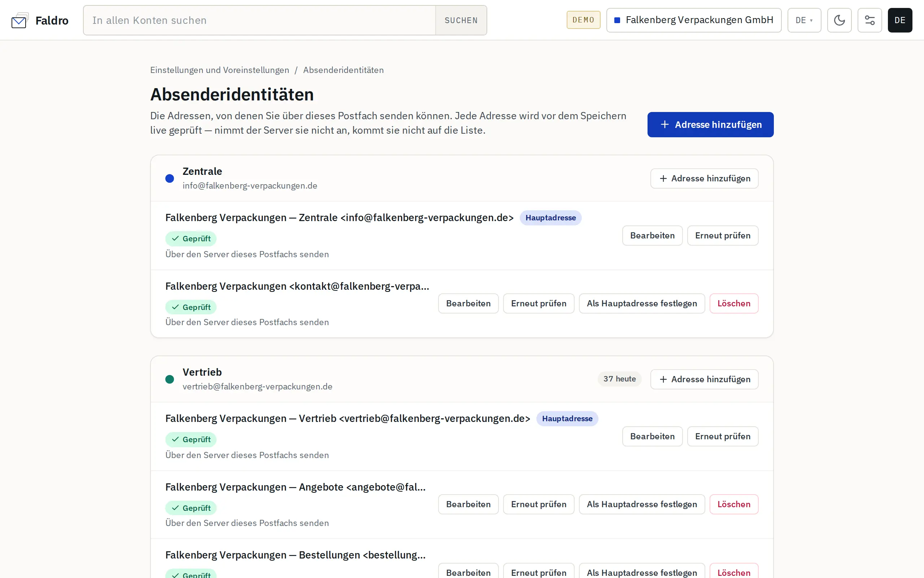Focus the 'In allen Konten suchen' search field
924x578 pixels.
[259, 20]
